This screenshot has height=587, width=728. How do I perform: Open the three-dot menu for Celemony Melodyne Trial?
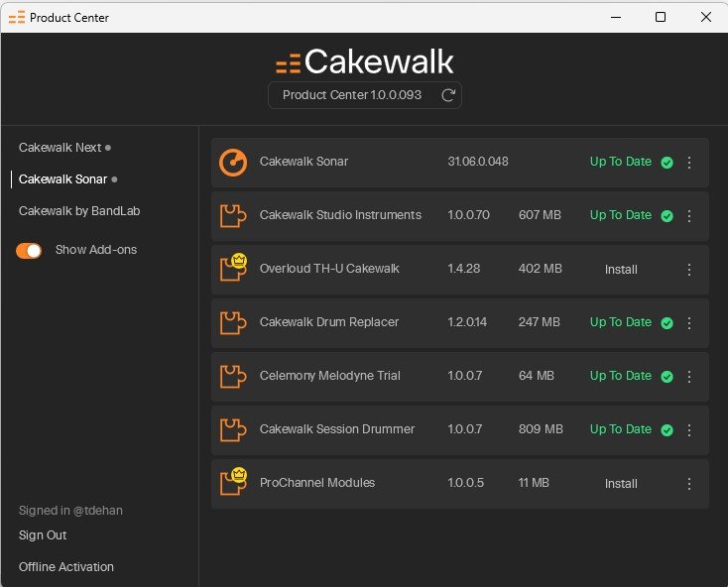tap(689, 377)
